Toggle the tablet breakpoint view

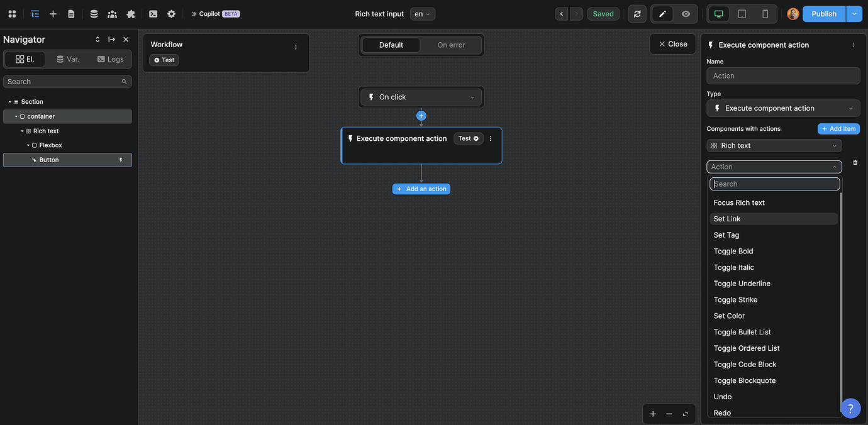click(742, 13)
